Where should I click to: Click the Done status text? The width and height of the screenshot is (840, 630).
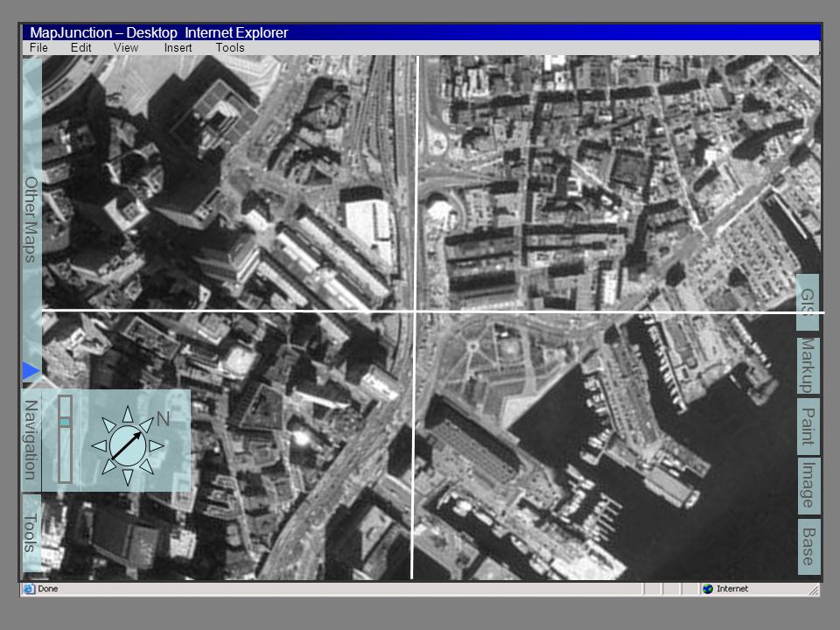(47, 589)
